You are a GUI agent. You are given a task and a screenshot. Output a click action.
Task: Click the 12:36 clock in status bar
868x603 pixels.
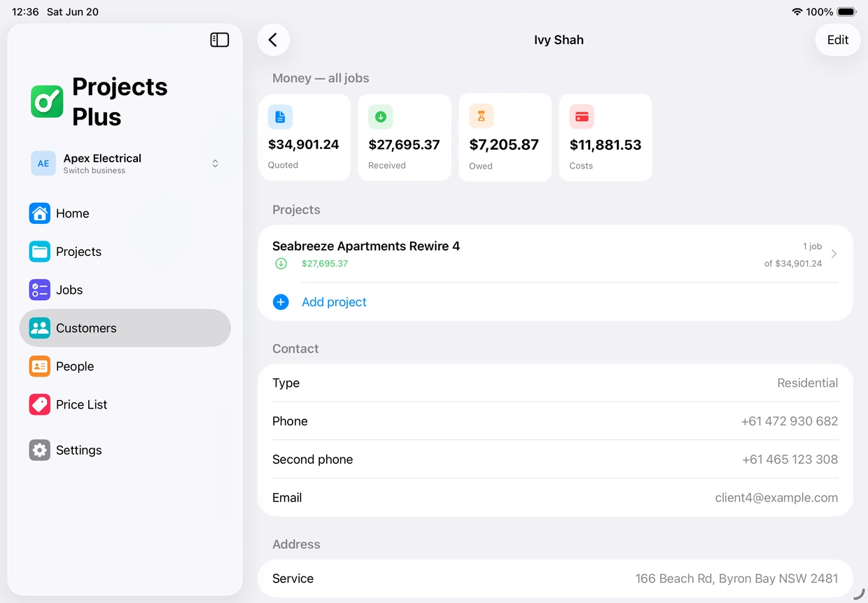coord(25,12)
